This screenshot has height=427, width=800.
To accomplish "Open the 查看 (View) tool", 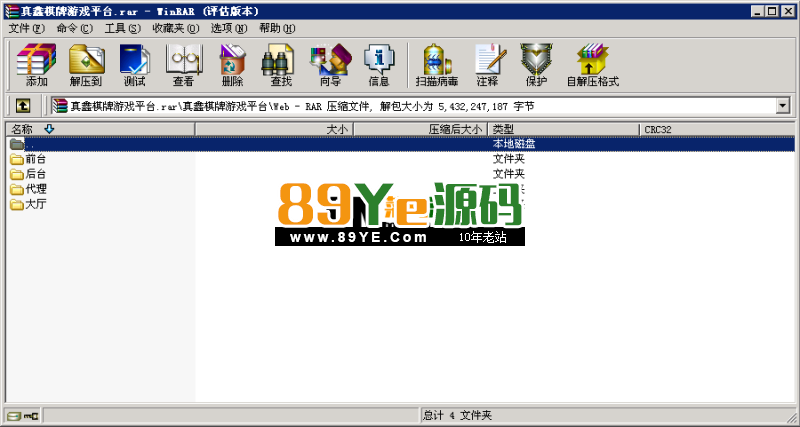I will click(x=183, y=65).
